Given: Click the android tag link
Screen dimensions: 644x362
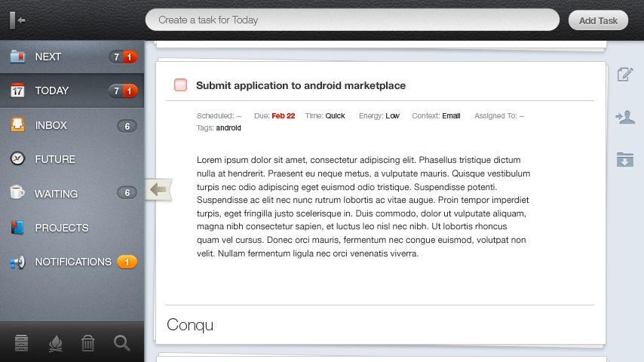Looking at the screenshot, I should pyautogui.click(x=228, y=128).
